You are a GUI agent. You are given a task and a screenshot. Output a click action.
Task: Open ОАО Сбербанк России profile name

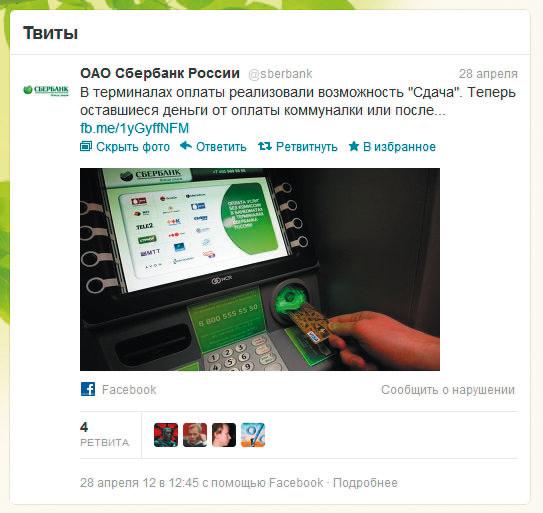coord(160,73)
